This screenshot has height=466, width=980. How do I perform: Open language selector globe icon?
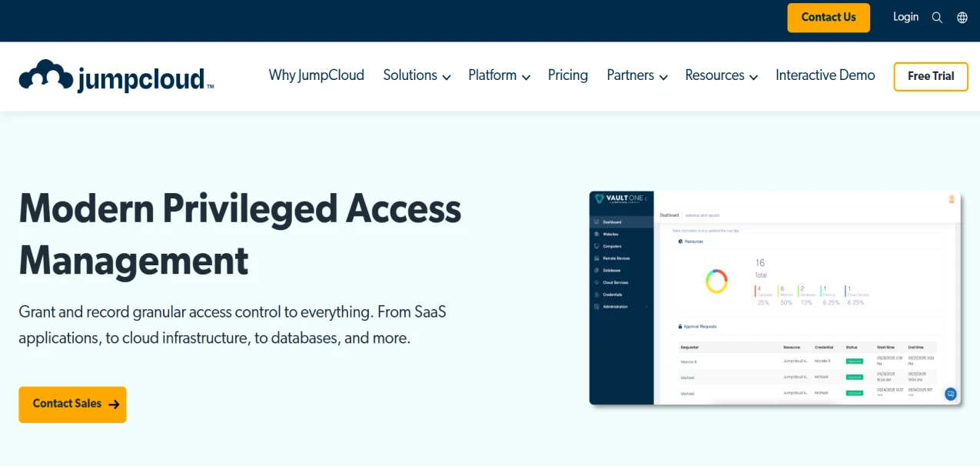click(x=962, y=18)
